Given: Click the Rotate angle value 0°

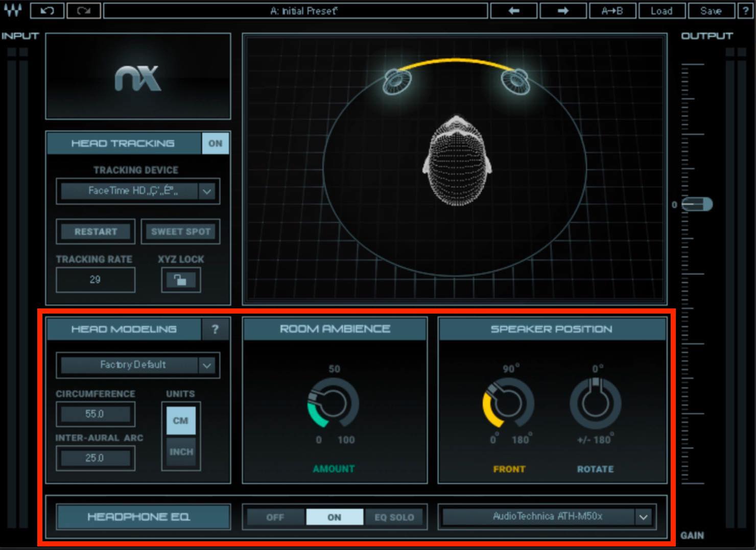Looking at the screenshot, I should point(598,369).
